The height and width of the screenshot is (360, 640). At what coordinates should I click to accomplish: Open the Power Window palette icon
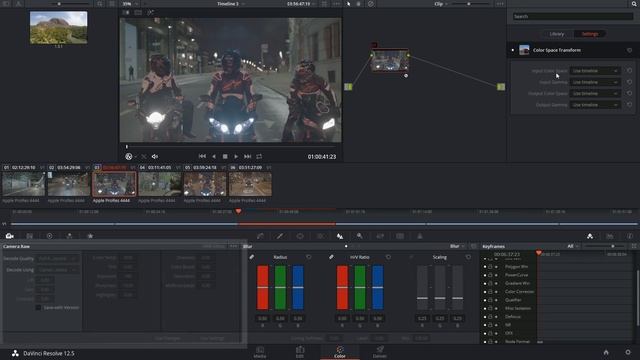click(x=300, y=236)
